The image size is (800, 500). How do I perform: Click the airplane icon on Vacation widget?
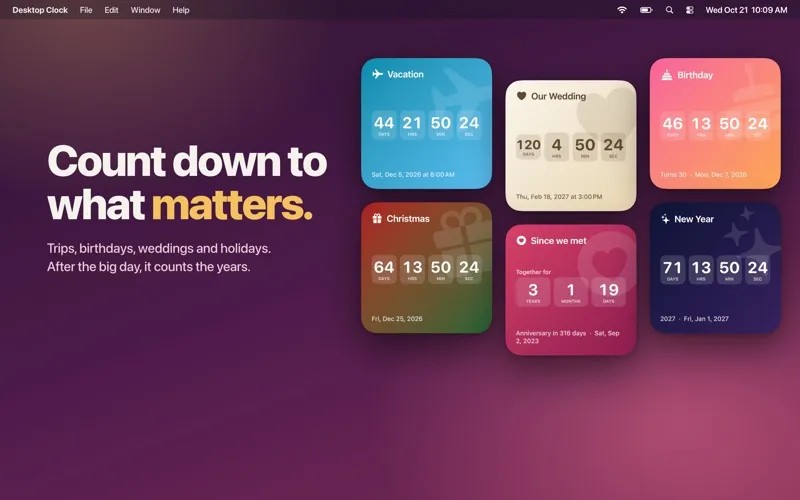377,74
